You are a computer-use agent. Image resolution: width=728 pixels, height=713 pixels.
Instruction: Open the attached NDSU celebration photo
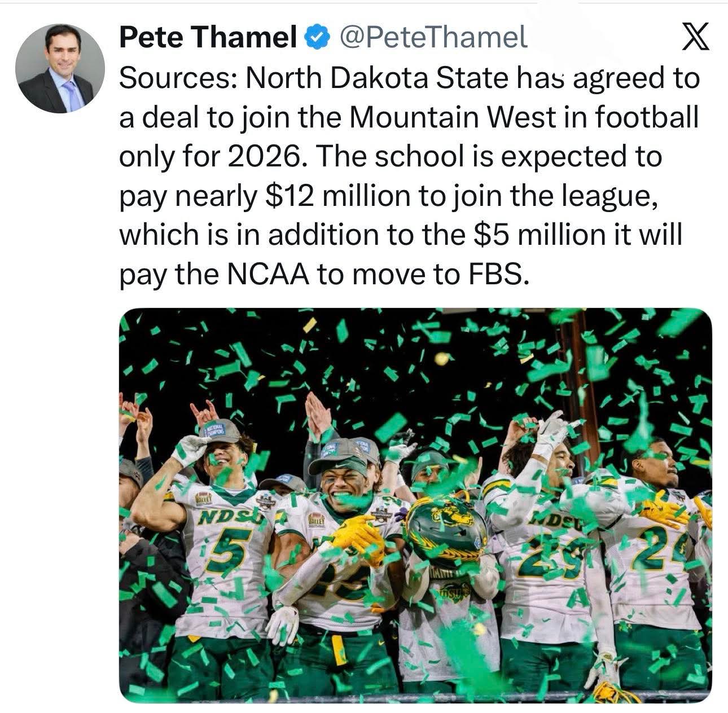415,505
